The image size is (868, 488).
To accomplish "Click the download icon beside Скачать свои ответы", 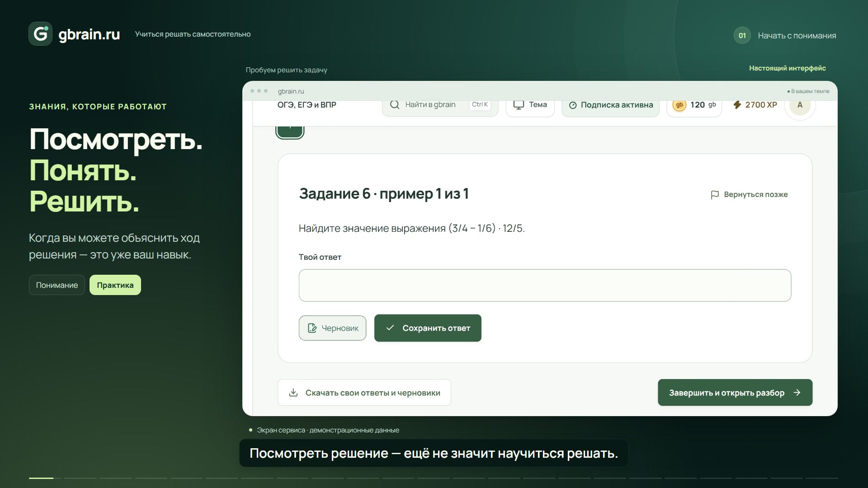I will (293, 393).
